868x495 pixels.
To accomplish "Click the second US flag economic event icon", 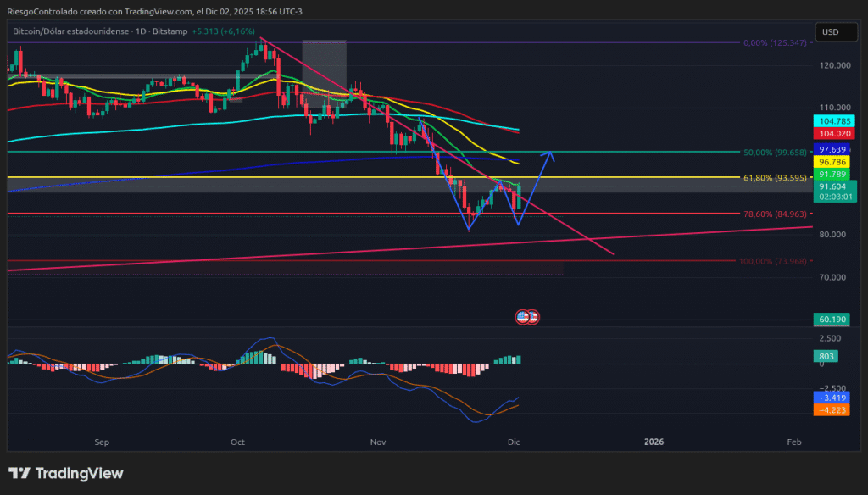I will tap(533, 316).
